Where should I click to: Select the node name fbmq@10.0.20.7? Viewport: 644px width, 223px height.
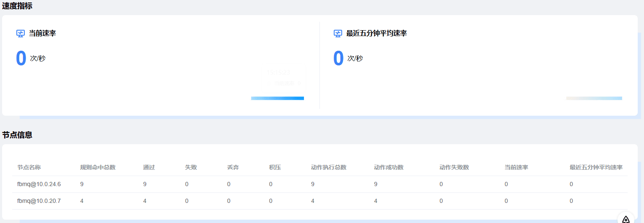[x=39, y=201]
